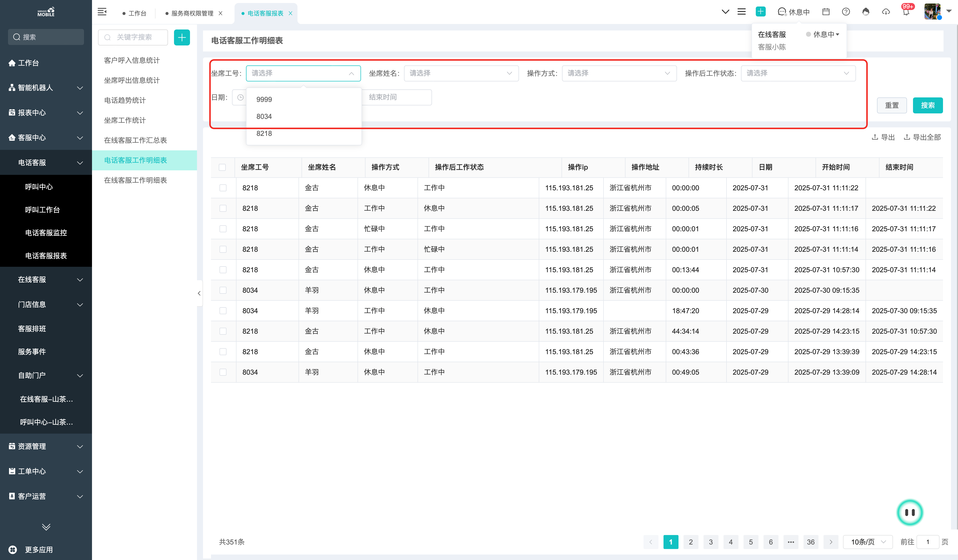Check the row with duration 00:13:44
The height and width of the screenshot is (560, 958).
[x=223, y=270]
